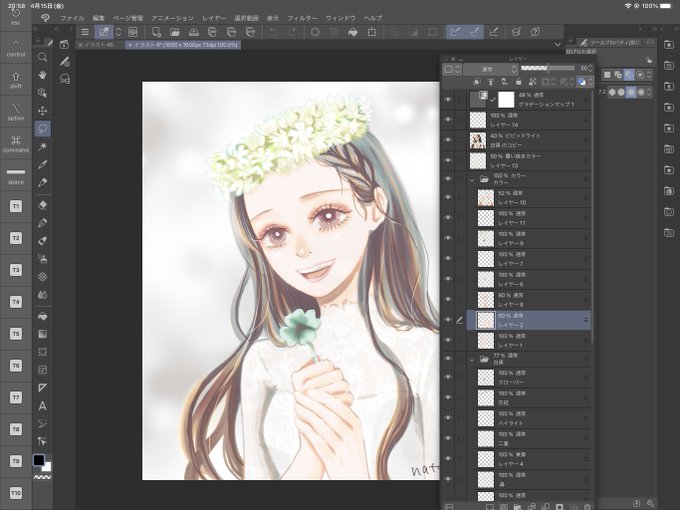
Task: Open the ウィンドウ menu
Action: point(340,18)
